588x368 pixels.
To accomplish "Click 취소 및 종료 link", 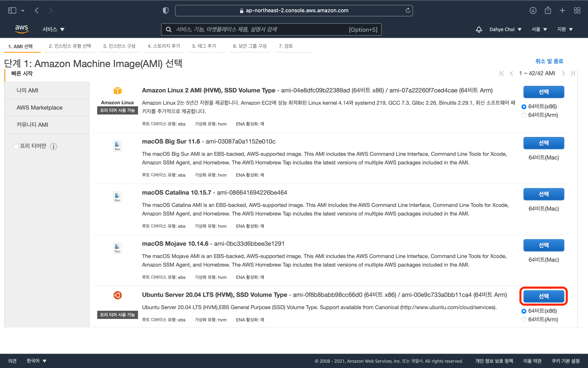I will [549, 61].
